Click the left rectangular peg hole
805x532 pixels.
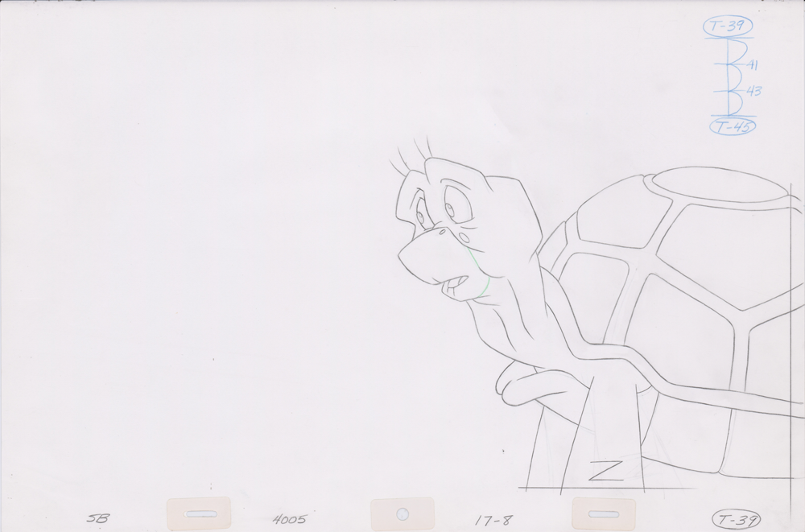coord(198,513)
